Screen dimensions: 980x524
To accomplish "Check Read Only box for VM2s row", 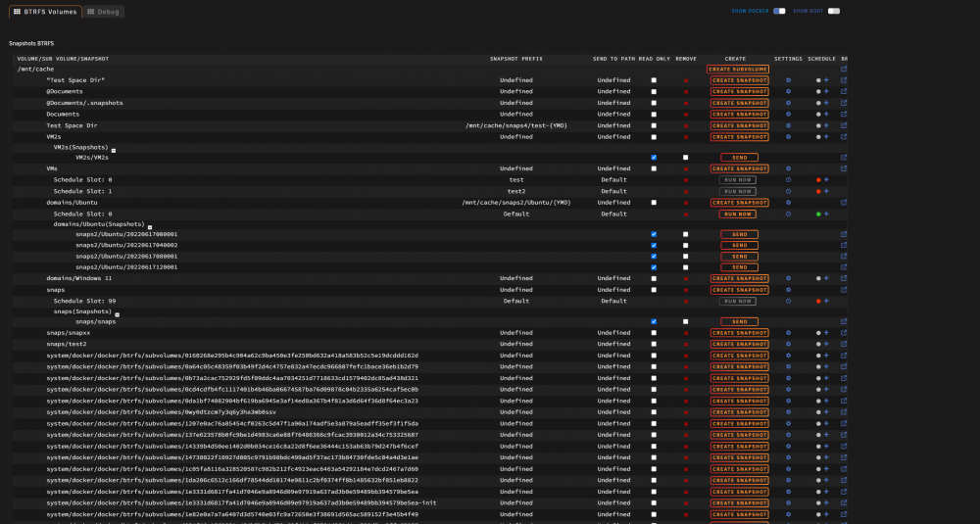I will click(x=654, y=137).
